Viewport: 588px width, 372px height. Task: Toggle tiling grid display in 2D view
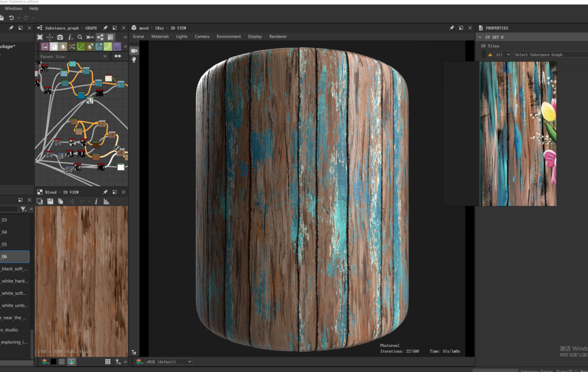pos(108,362)
